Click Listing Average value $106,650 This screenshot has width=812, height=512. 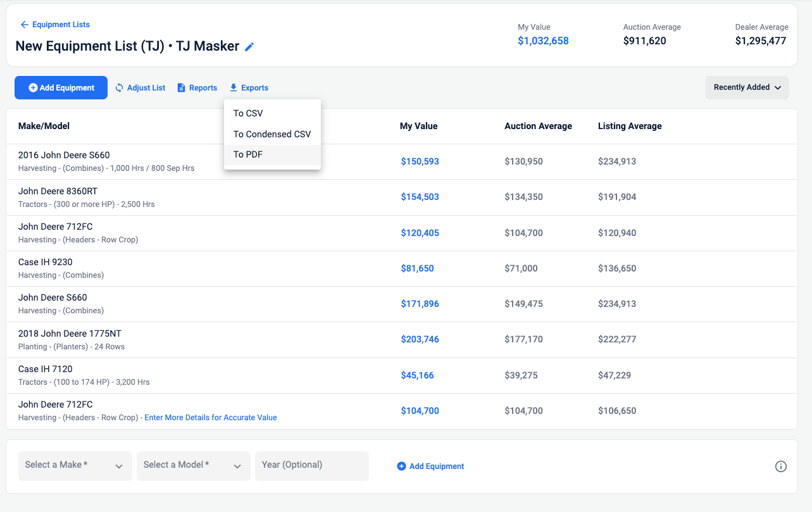point(617,411)
